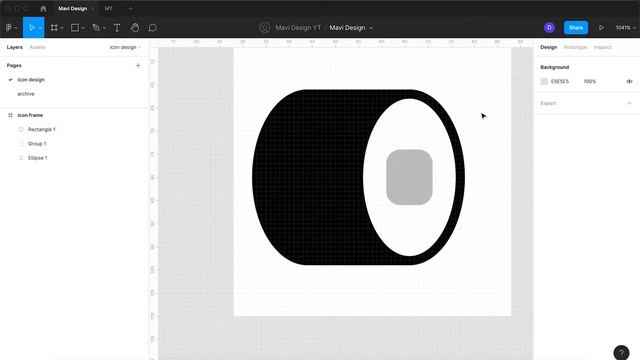Start presentation with the play icon
Screen dimensions: 640x360
[601, 28]
